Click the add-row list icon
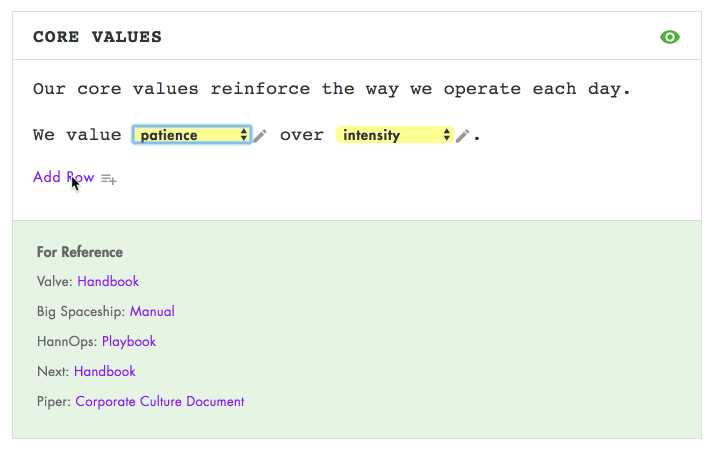Image resolution: width=716 pixels, height=452 pixels. click(x=109, y=179)
